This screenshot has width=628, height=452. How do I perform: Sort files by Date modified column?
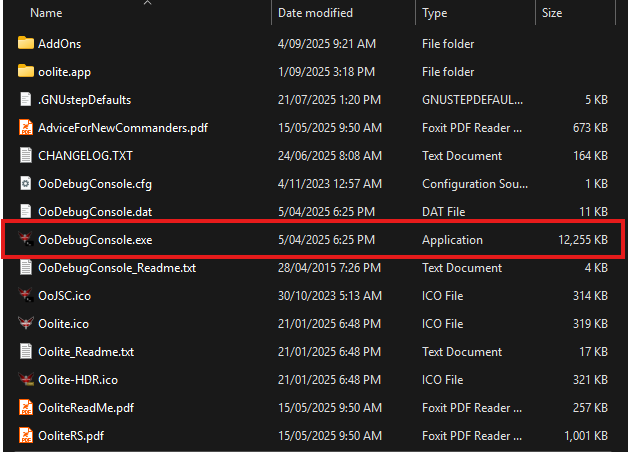tap(315, 13)
